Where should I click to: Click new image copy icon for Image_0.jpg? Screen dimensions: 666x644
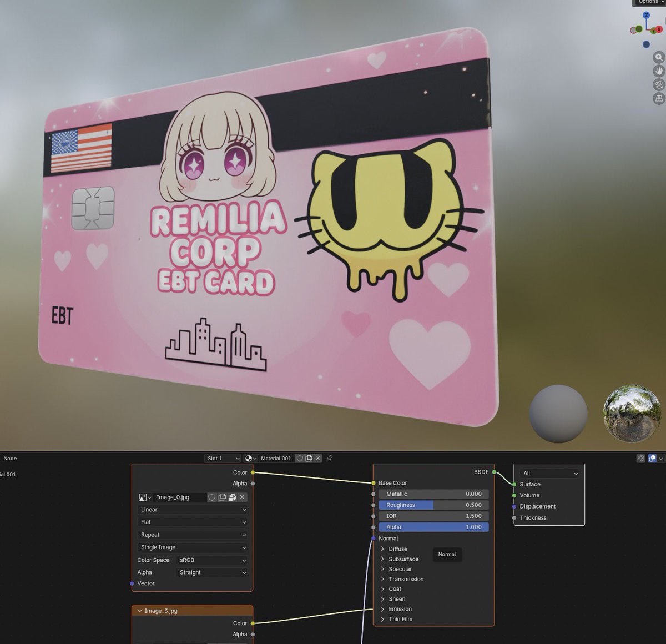222,497
